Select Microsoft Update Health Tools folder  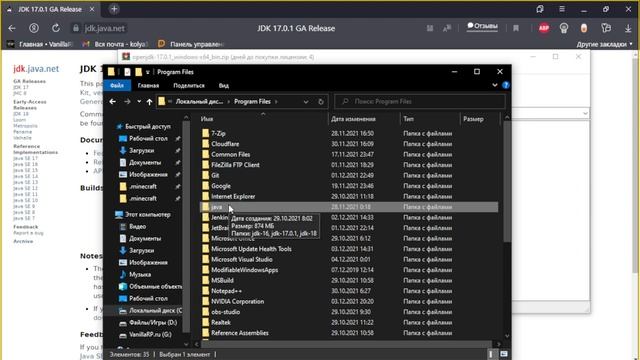point(251,249)
